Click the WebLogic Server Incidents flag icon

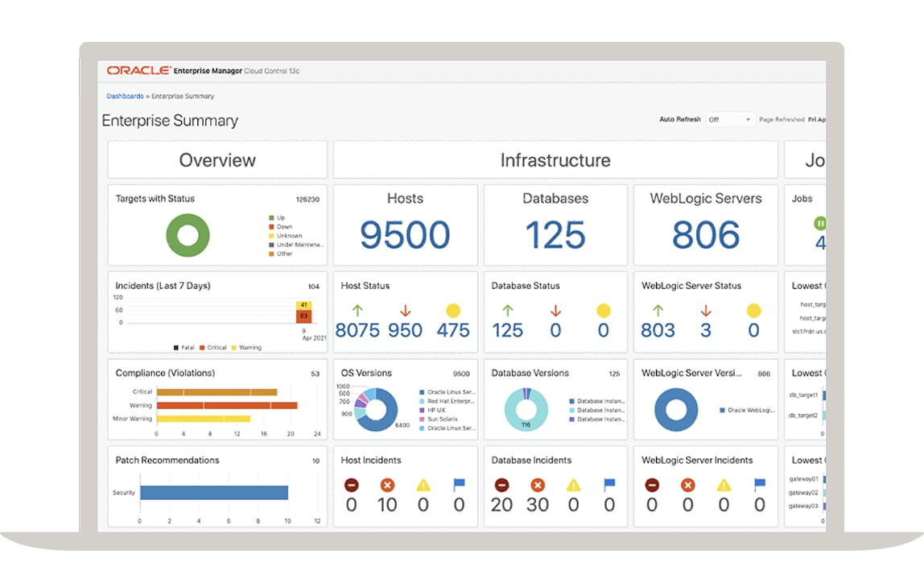pyautogui.click(x=760, y=485)
